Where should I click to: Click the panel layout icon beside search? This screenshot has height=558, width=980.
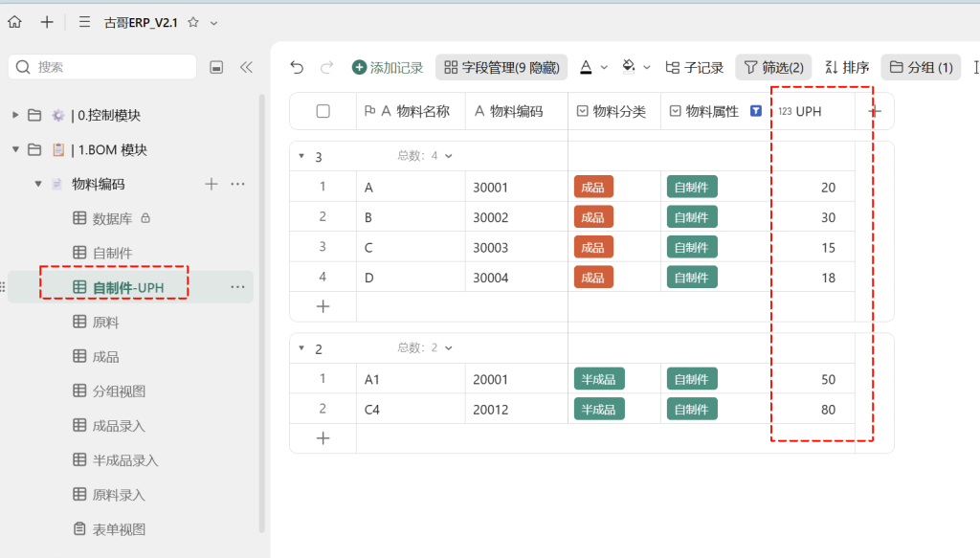point(216,67)
